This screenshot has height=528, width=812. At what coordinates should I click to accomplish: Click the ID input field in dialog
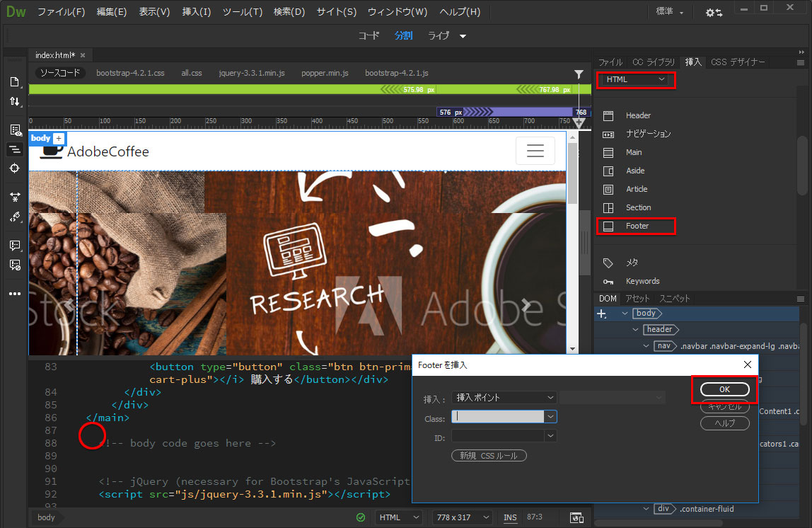pos(498,436)
